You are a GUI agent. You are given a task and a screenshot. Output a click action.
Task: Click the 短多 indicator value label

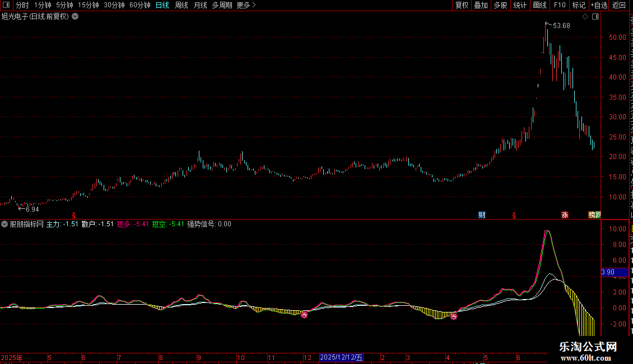click(x=133, y=224)
